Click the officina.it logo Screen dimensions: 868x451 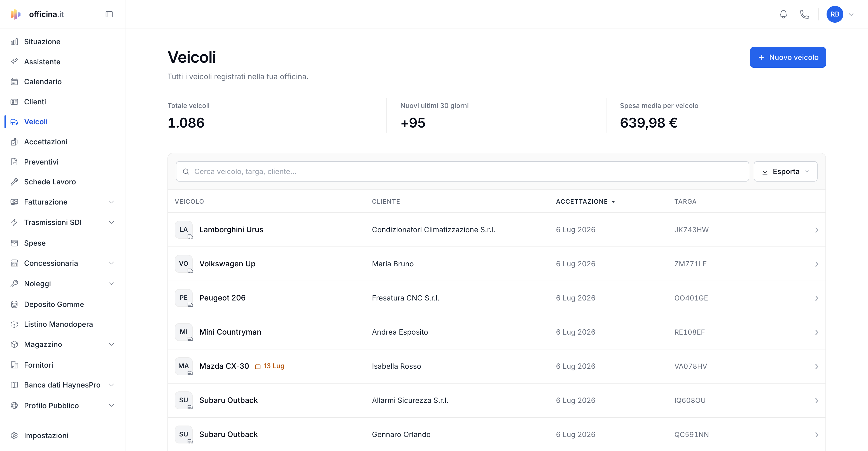pyautogui.click(x=37, y=14)
